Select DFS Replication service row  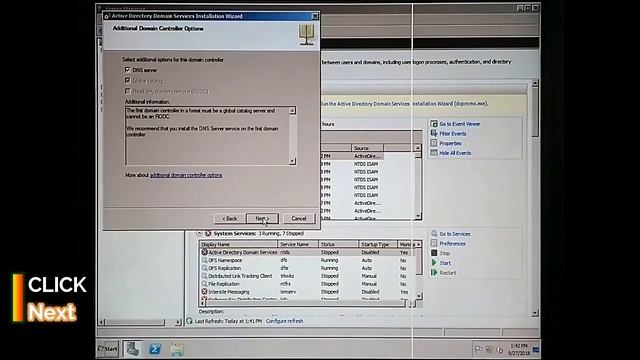tap(308, 268)
